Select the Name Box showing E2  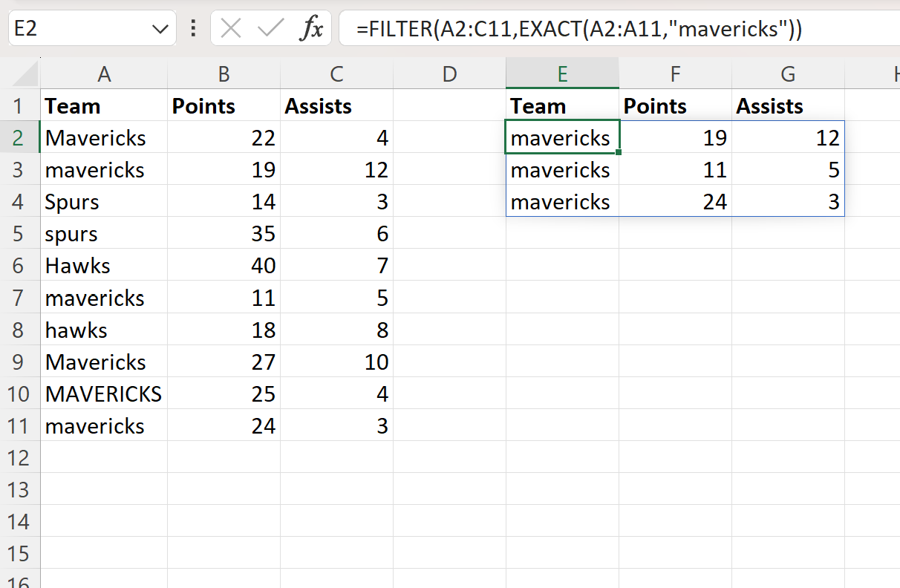tap(82, 29)
